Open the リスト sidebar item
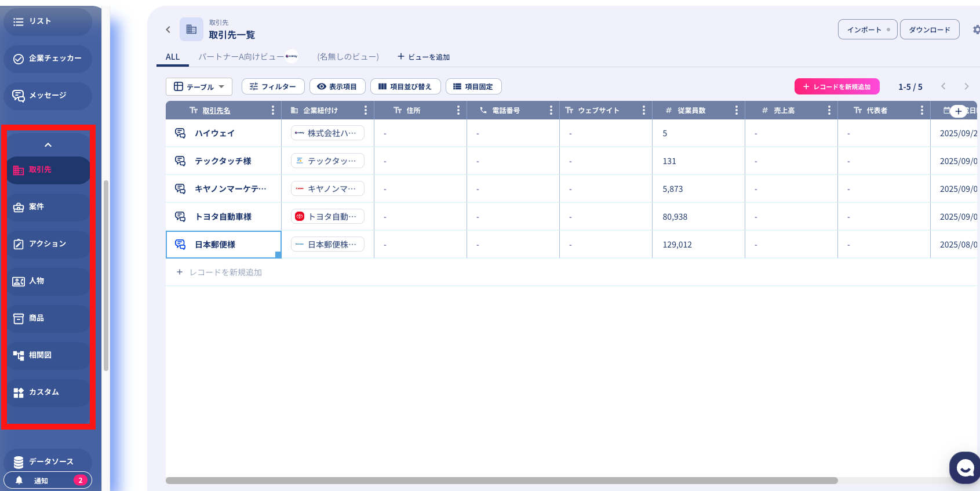The height and width of the screenshot is (491, 980). [x=48, y=21]
